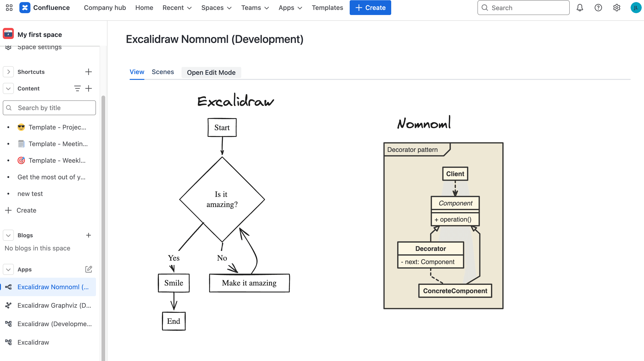Open Get the most out of page

[51, 177]
